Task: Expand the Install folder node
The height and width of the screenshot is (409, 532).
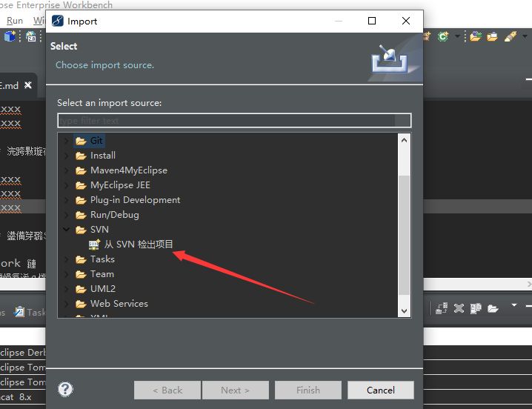Action: click(67, 156)
